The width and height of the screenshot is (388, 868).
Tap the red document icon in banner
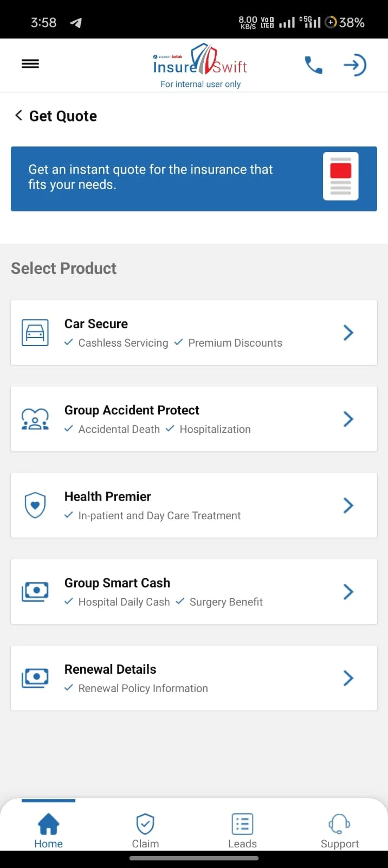pyautogui.click(x=341, y=176)
